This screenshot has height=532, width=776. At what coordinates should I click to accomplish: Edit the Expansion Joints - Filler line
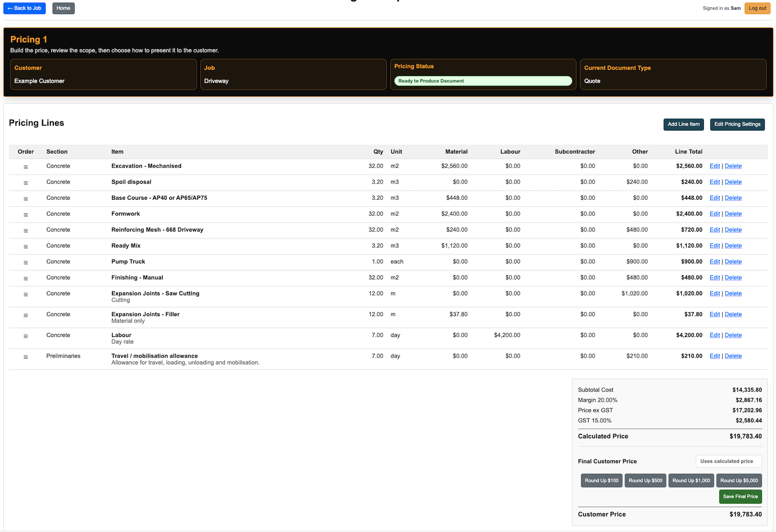pos(715,314)
